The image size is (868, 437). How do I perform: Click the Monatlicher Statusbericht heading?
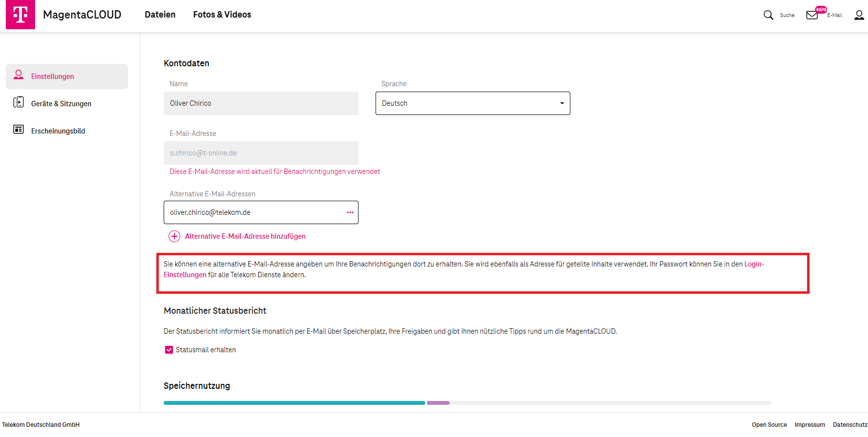click(215, 311)
